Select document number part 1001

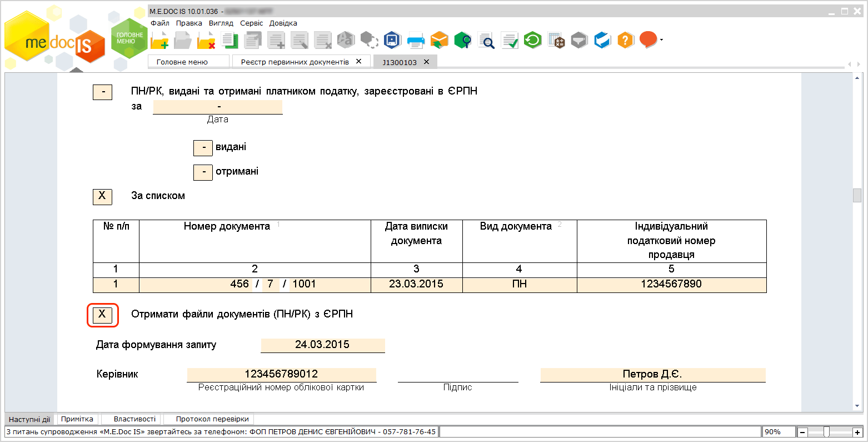pos(305,284)
